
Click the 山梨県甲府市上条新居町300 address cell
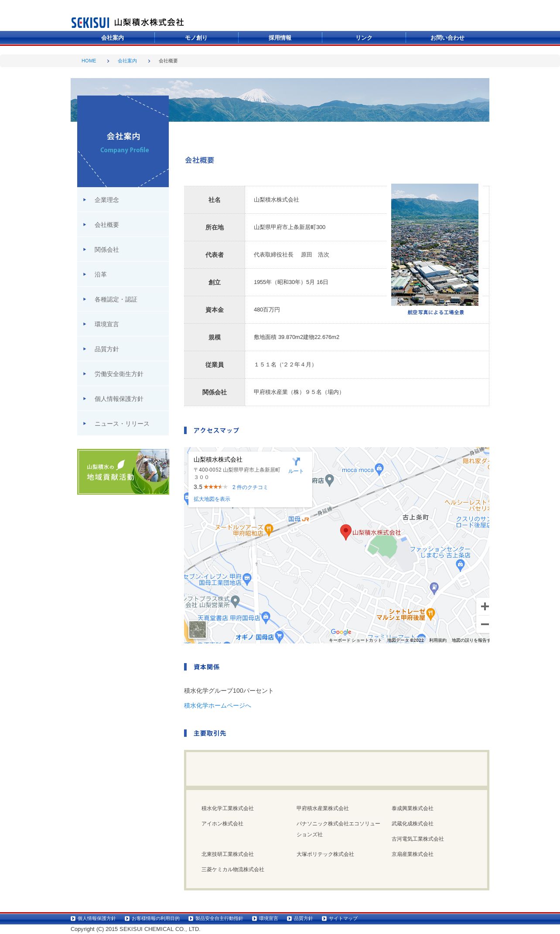(x=290, y=227)
